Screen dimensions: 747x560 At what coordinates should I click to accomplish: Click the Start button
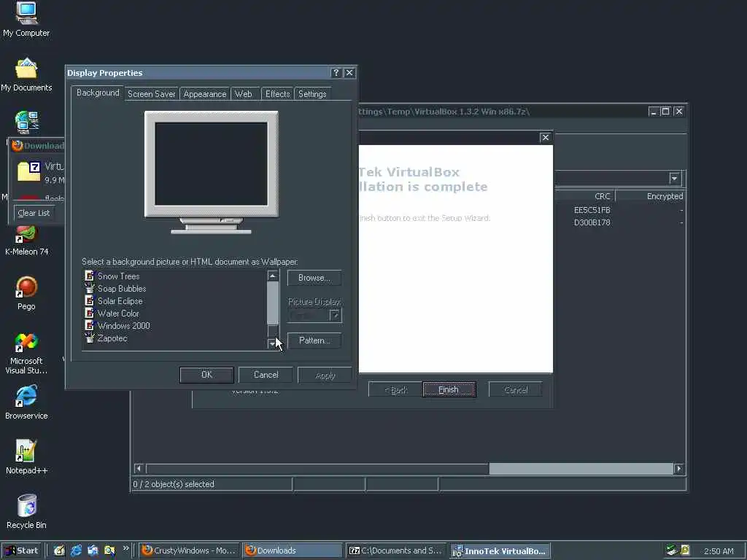21,551
